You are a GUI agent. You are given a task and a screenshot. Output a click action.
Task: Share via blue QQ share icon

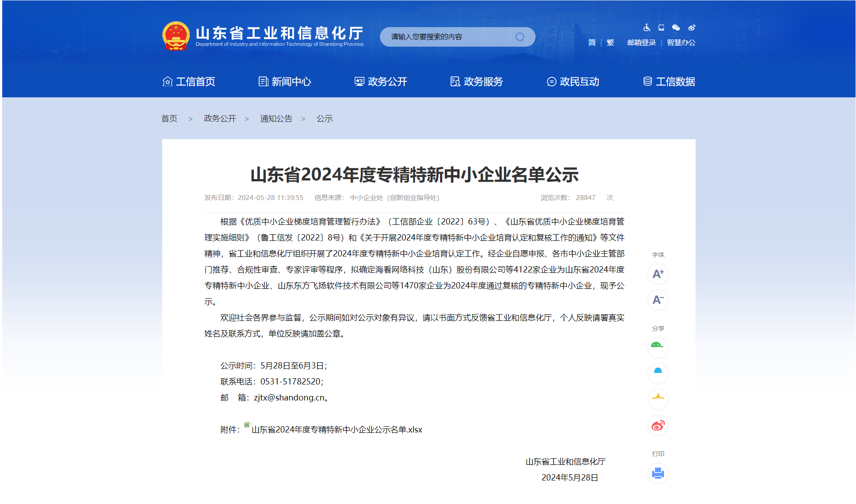point(658,373)
